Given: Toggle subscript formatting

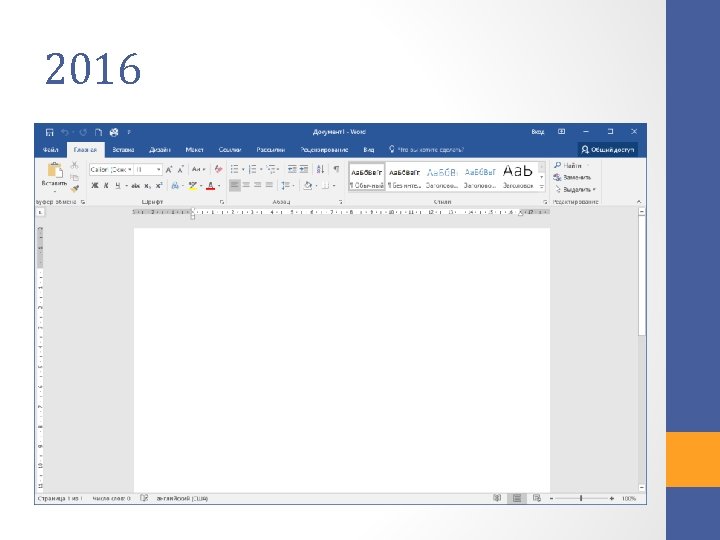Looking at the screenshot, I should (147, 186).
